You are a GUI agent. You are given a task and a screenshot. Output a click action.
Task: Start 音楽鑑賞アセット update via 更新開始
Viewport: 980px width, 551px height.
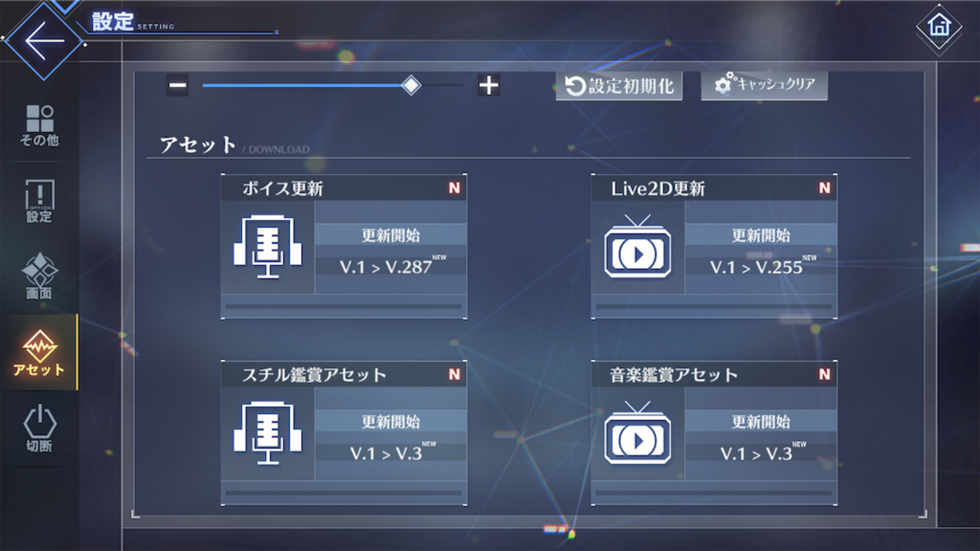(761, 421)
